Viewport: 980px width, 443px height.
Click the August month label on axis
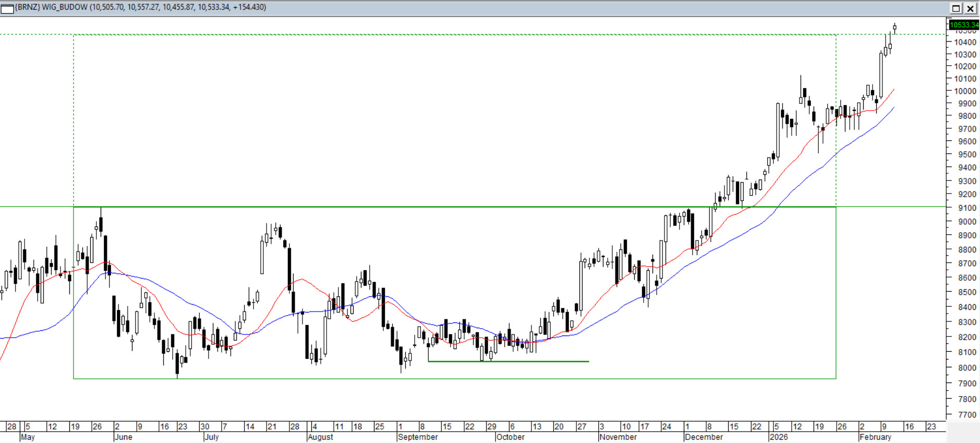[320, 437]
